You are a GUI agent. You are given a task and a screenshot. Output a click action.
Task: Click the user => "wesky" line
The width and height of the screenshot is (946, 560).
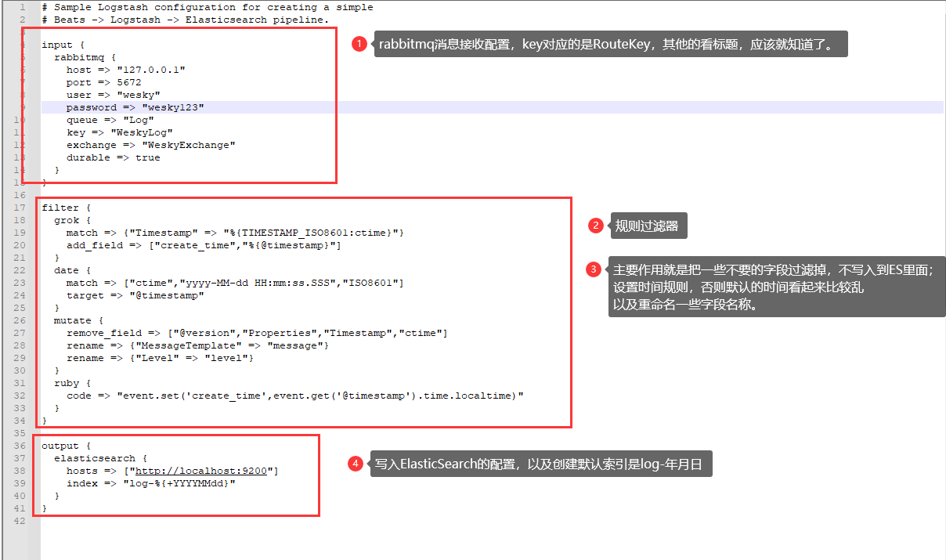click(113, 95)
